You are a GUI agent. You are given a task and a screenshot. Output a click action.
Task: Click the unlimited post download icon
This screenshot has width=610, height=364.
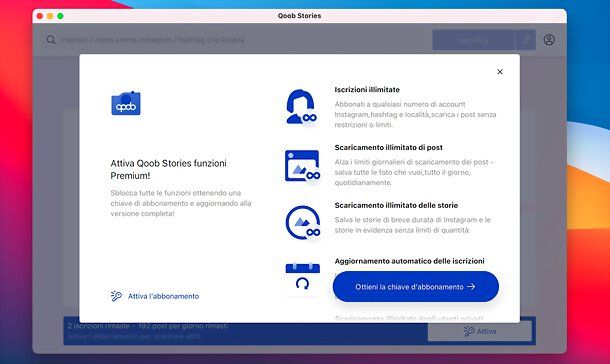pos(302,166)
